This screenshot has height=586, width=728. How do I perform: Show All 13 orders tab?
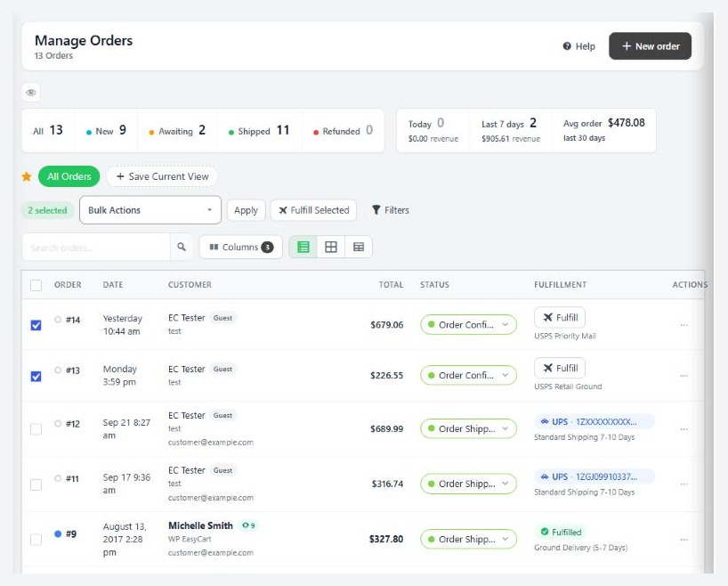pyautogui.click(x=48, y=130)
